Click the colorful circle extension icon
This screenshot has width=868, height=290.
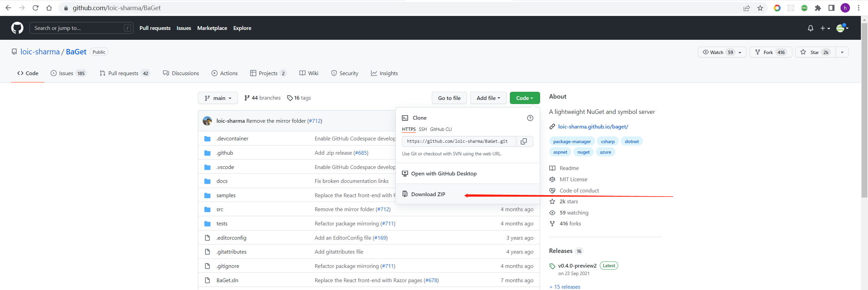pos(777,8)
